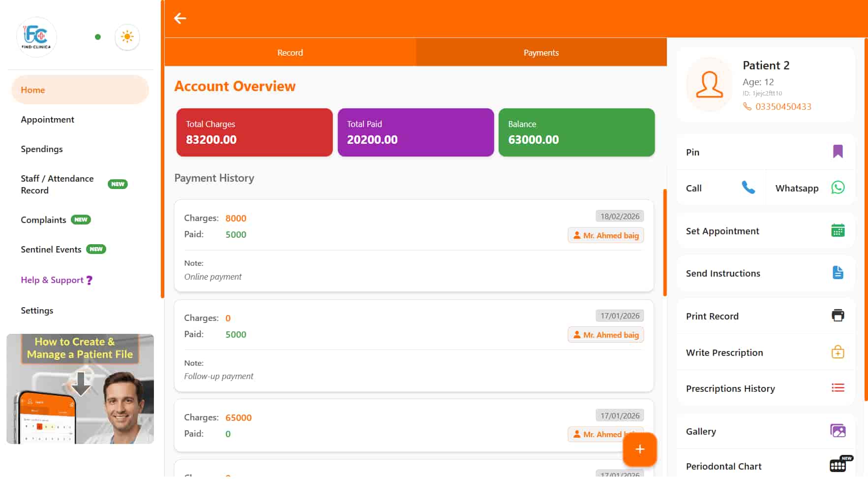Click the Call phone icon for Patient 2

[x=748, y=188]
